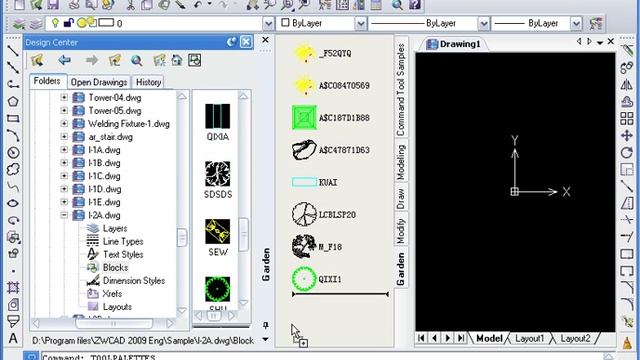Open Design Center Search tool
Image resolution: width=640 pixels, height=360 pixels.
[137, 61]
